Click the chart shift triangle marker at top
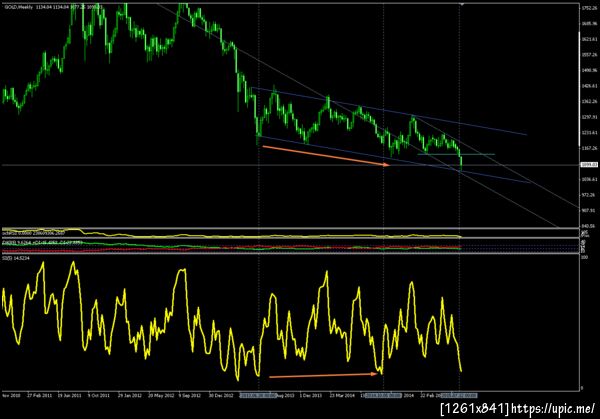600x419 pixels. coord(462,4)
